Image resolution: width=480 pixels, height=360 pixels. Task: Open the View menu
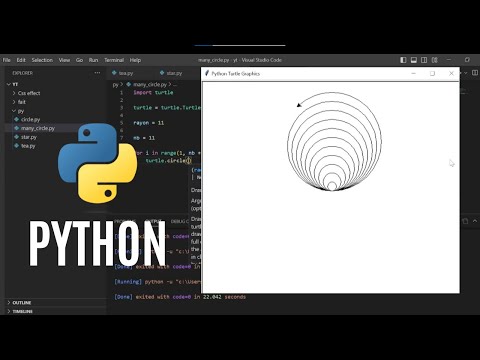tap(64, 60)
